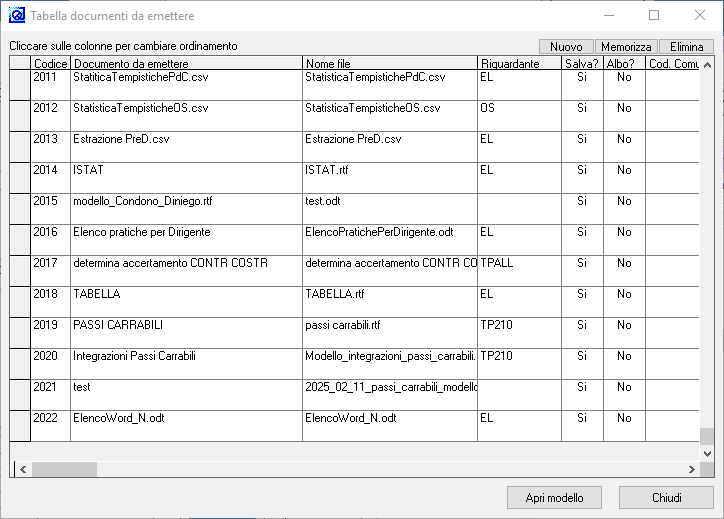
Task: Select modello_Condono_Diniego.rtf document cell
Action: pyautogui.click(x=187, y=209)
